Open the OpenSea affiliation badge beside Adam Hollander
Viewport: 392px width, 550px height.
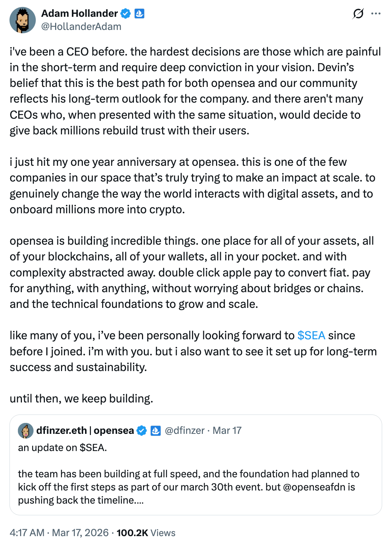point(139,14)
